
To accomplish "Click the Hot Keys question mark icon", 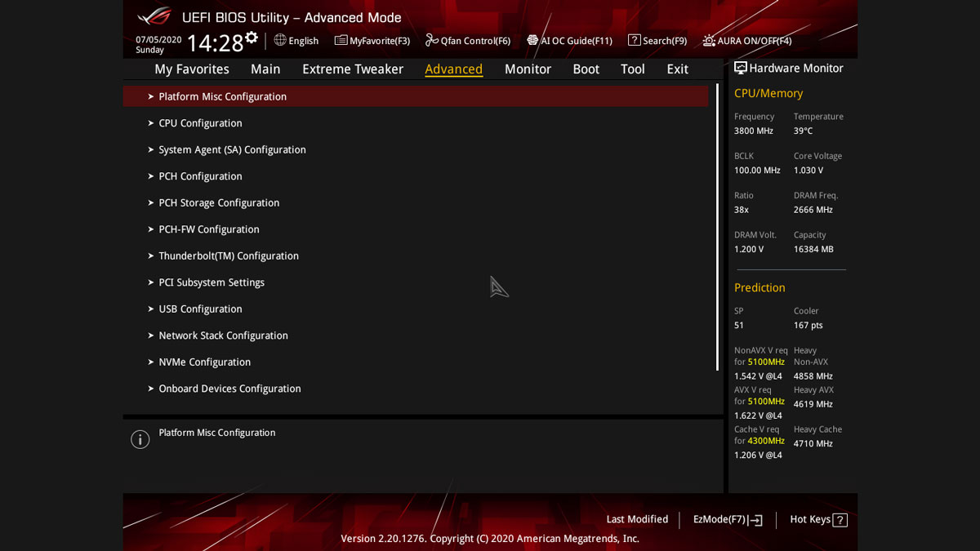I will [x=840, y=520].
